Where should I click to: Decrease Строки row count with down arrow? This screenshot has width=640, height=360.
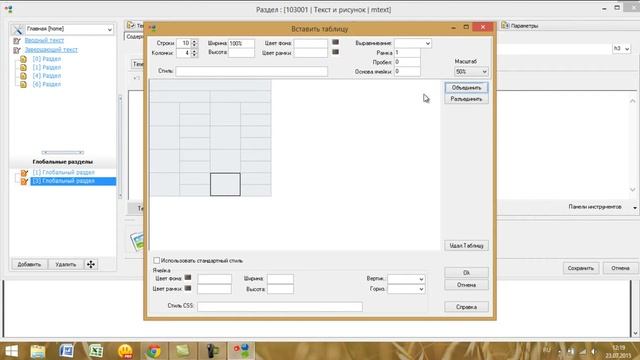[194, 45]
